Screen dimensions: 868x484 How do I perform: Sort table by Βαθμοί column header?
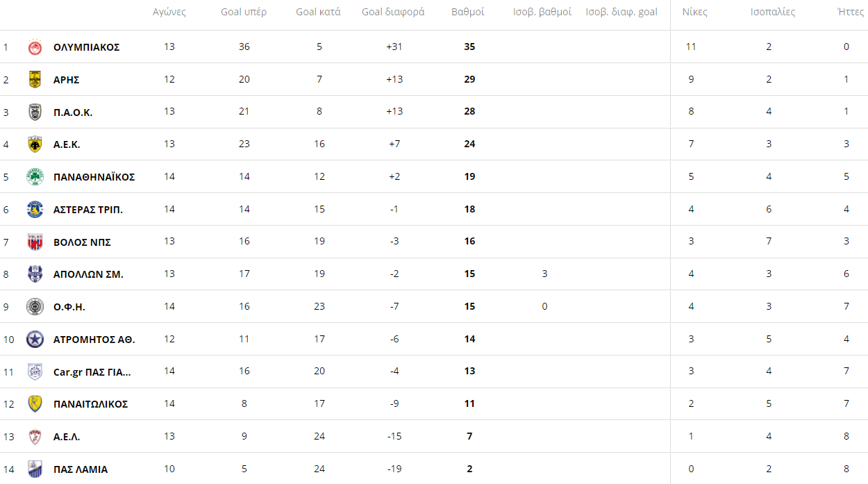468,12
